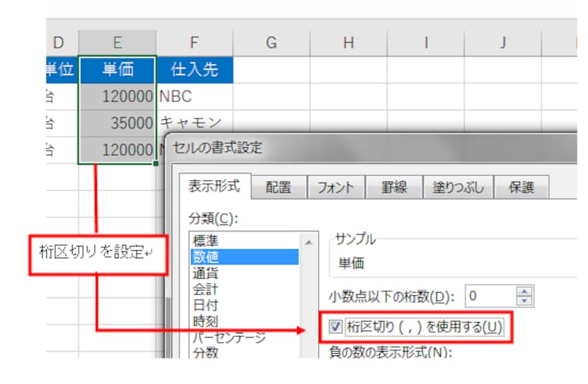Click the 仕入先 header cell
588x384 pixels.
pos(195,69)
